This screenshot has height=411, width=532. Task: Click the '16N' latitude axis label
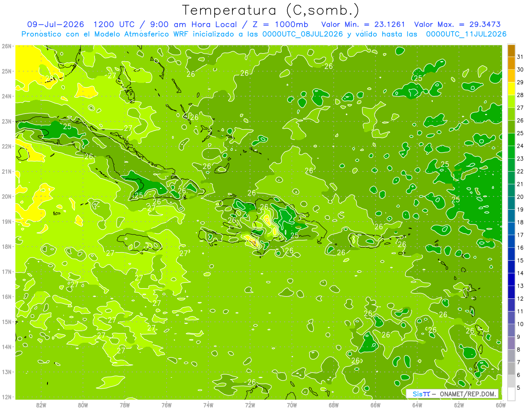pyautogui.click(x=7, y=297)
